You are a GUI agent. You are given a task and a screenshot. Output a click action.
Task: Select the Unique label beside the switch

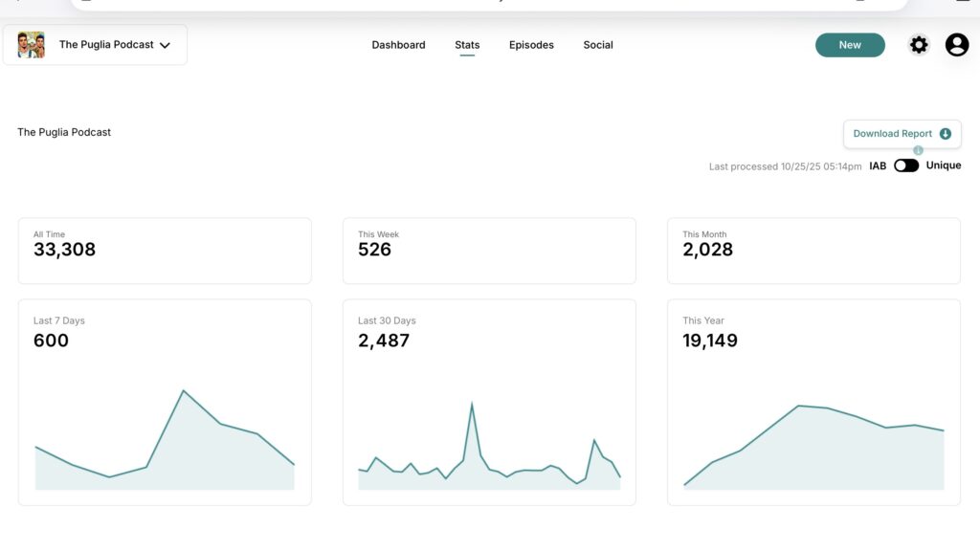[x=943, y=165]
